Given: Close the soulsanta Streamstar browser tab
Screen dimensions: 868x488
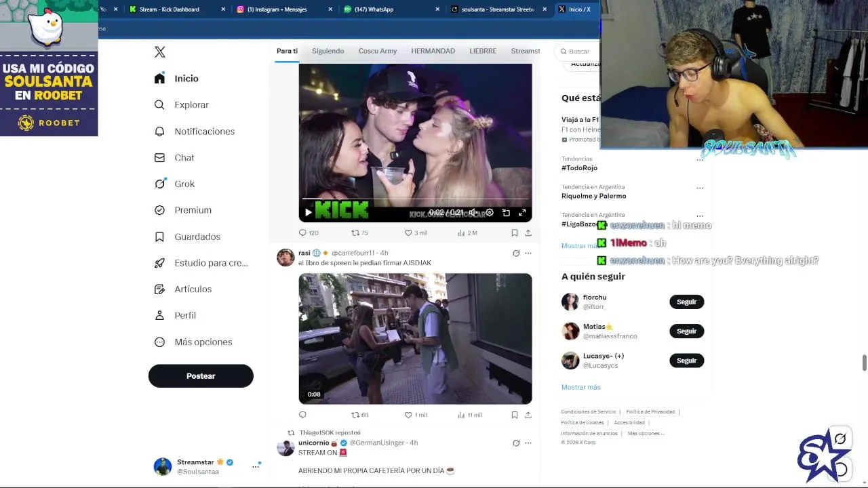Looking at the screenshot, I should [545, 9].
